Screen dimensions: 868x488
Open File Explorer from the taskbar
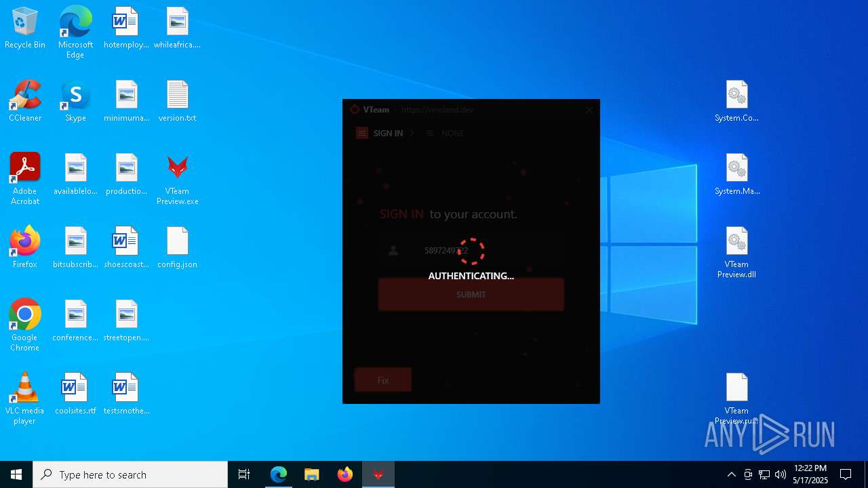[312, 474]
